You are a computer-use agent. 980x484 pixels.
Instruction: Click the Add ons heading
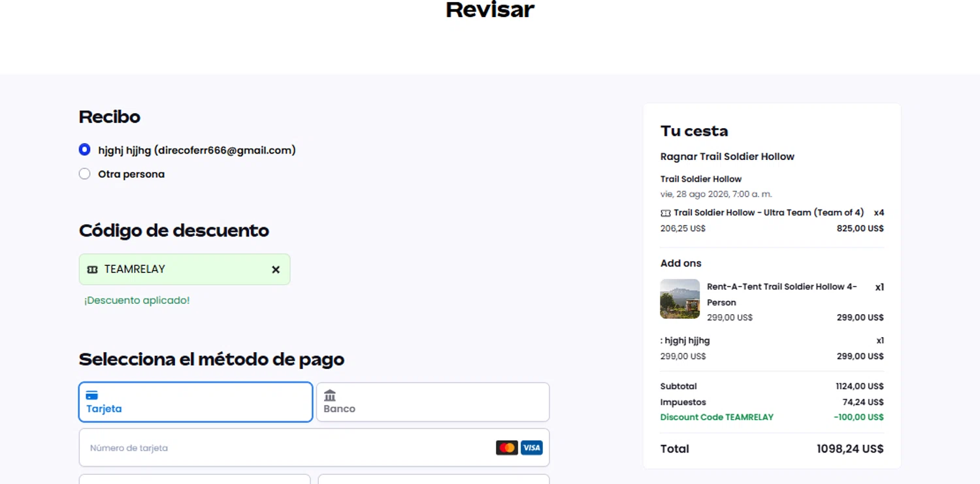(681, 263)
